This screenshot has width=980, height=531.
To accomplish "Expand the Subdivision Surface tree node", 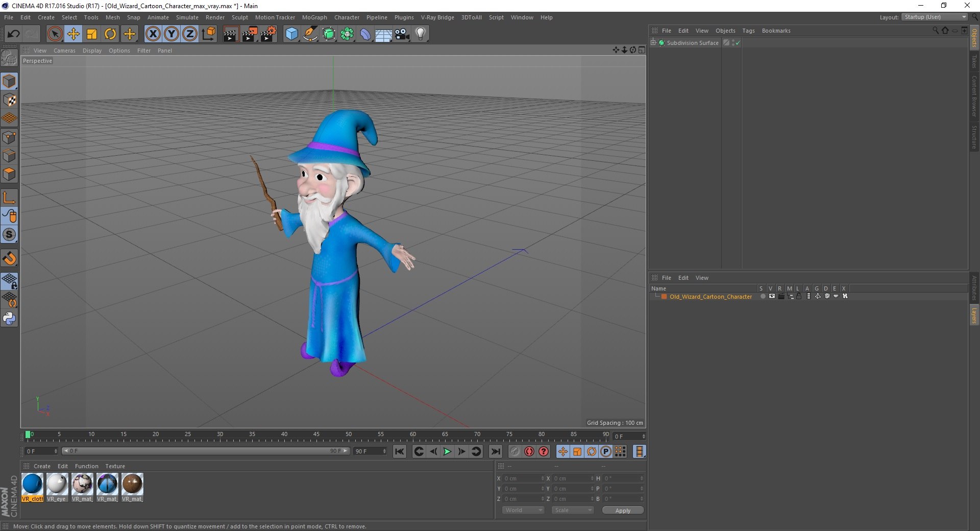I will point(653,42).
